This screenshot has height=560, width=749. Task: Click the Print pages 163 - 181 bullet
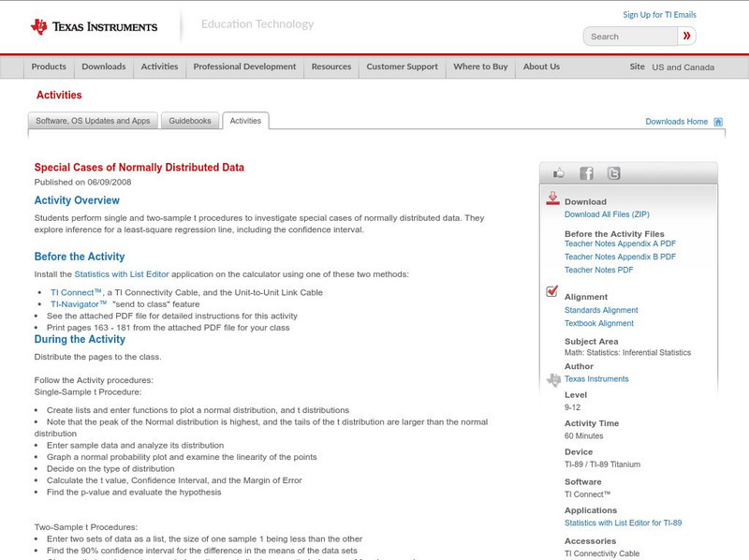(169, 328)
